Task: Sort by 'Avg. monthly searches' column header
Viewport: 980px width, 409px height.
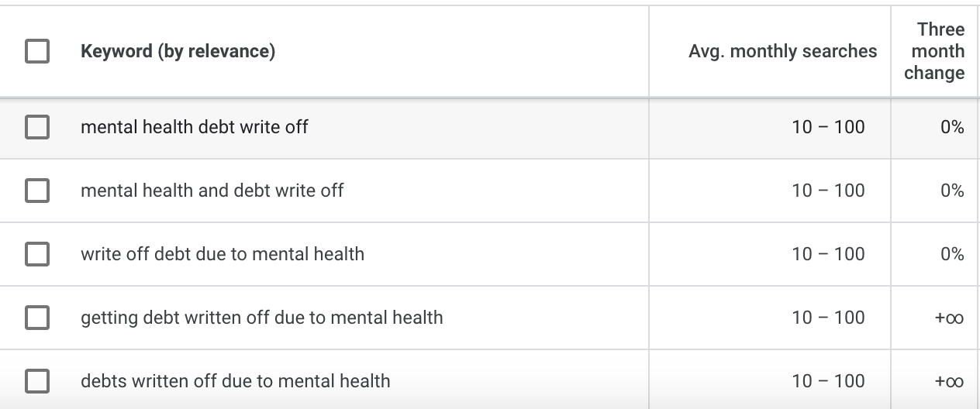Action: pos(782,52)
